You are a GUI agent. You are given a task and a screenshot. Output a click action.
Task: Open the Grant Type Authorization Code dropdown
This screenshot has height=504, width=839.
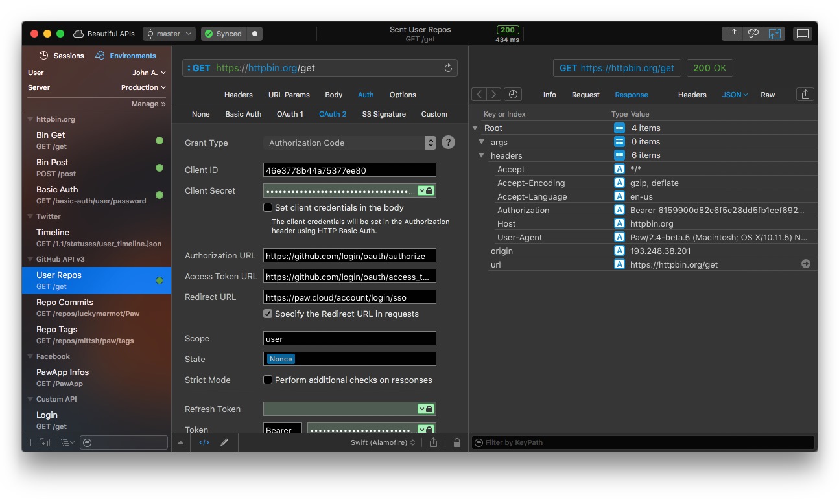click(350, 143)
